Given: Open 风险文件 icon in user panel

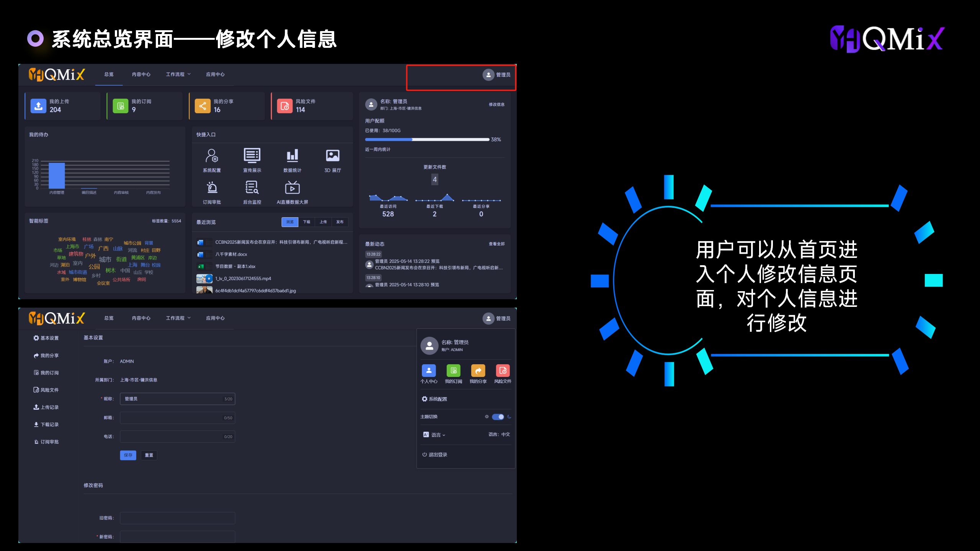Looking at the screenshot, I should (x=502, y=371).
